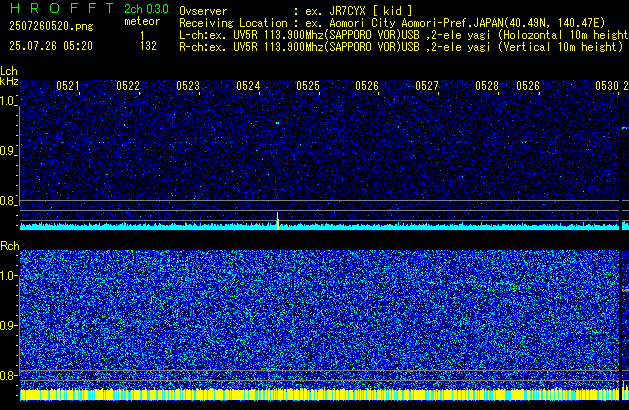Click the Receiving Location line text
Screen dimensions: 629x410
click(392, 23)
